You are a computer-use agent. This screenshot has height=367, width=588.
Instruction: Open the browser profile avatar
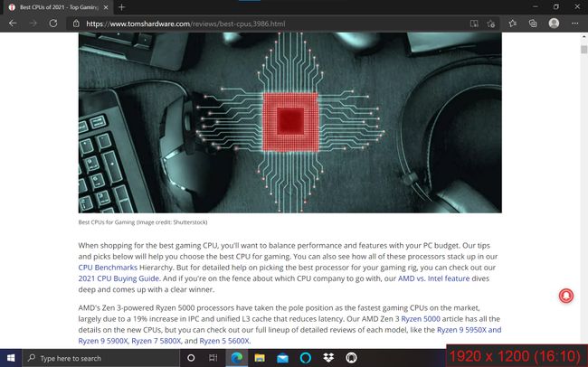[554, 24]
